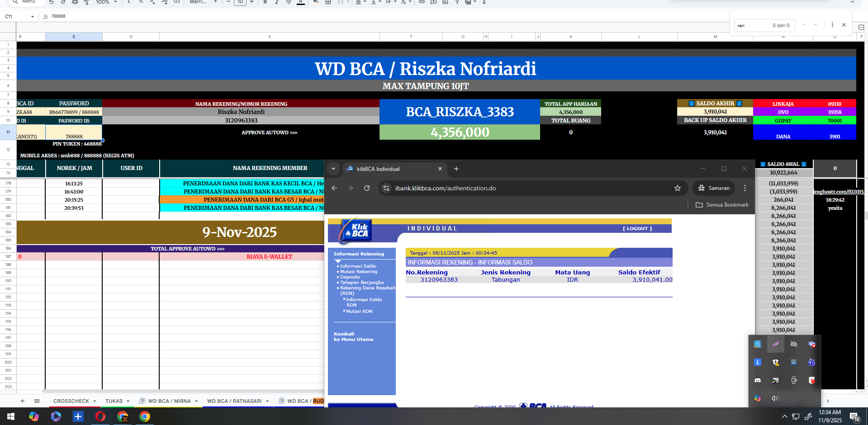Open the Tahapan Berjangka link
Screen dimensions: 868x425
click(x=362, y=283)
